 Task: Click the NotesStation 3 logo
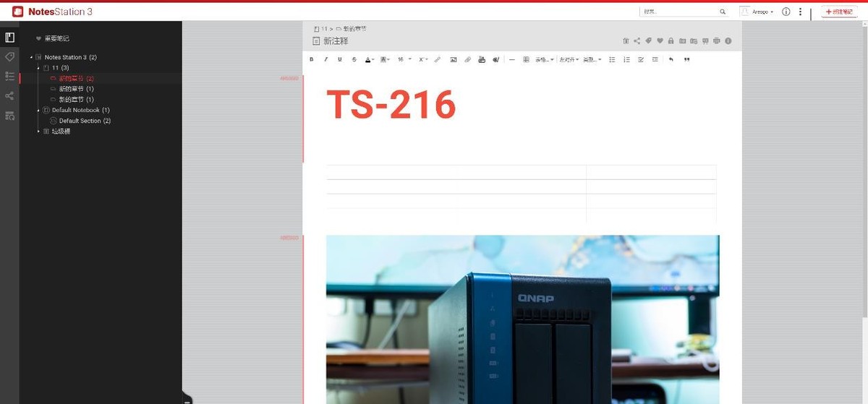pos(51,12)
